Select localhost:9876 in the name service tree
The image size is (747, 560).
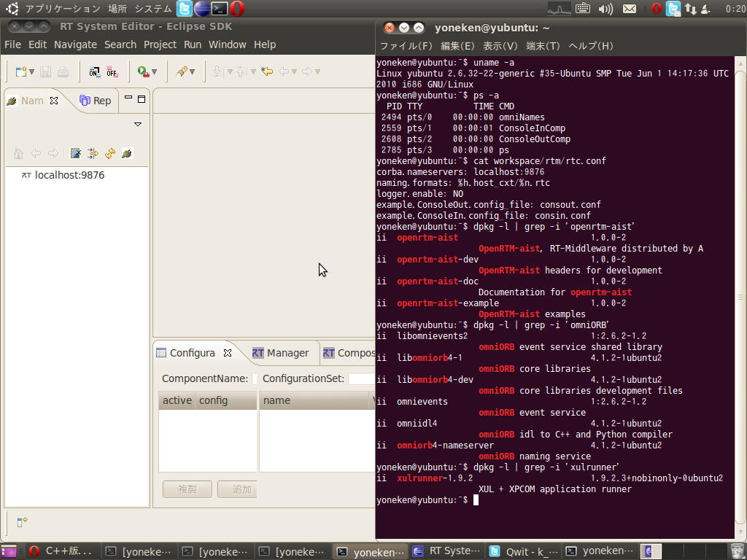(69, 175)
